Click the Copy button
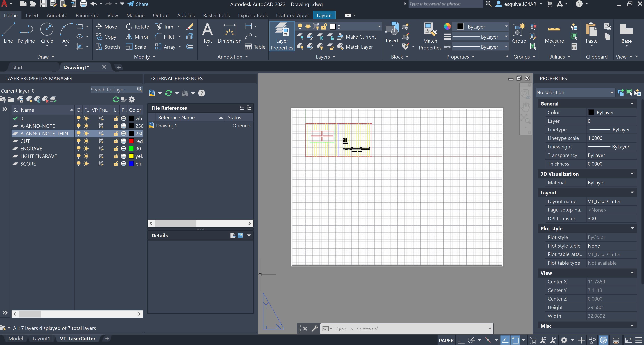644x345 pixels. coord(106,37)
